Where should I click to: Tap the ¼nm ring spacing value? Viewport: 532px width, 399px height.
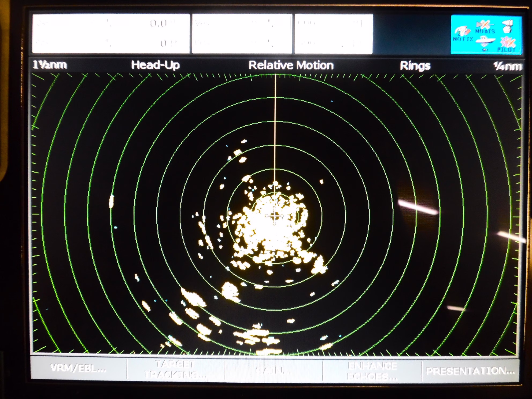(x=507, y=66)
